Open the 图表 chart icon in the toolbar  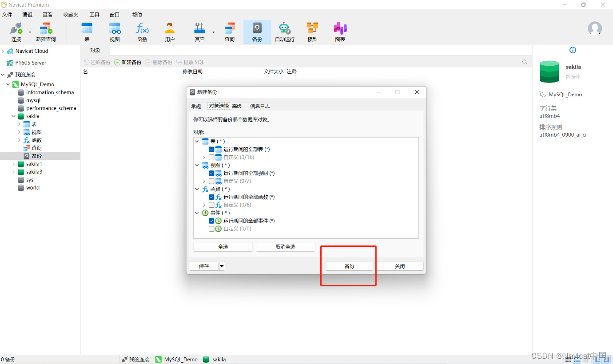coord(340,28)
